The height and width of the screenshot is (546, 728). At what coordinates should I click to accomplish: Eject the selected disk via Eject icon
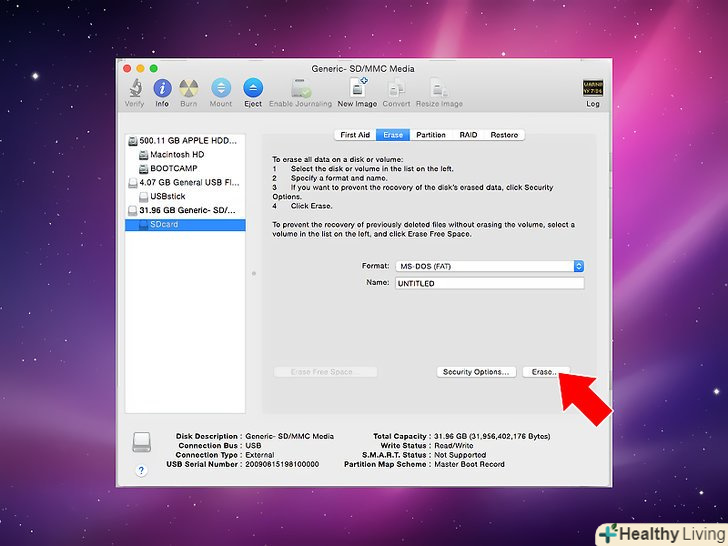253,88
